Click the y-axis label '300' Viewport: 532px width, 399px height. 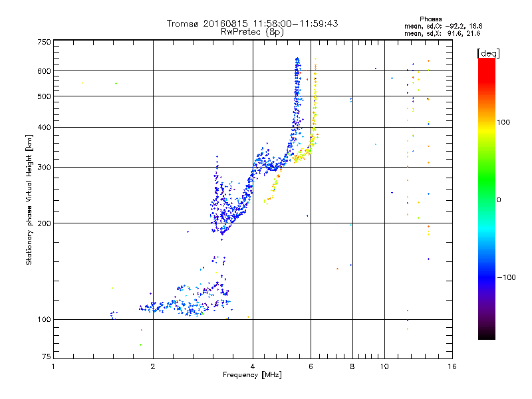click(44, 168)
